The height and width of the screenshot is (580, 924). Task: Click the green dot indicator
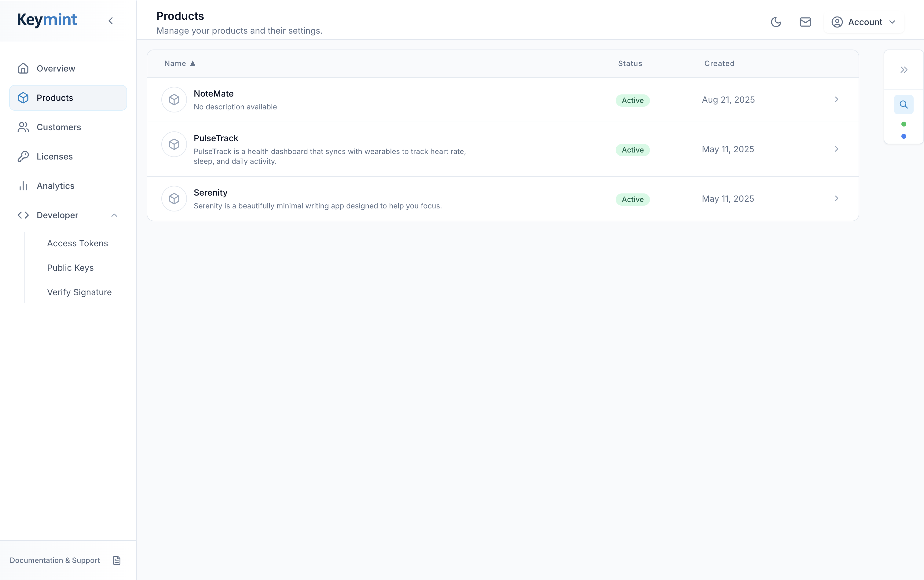903,124
